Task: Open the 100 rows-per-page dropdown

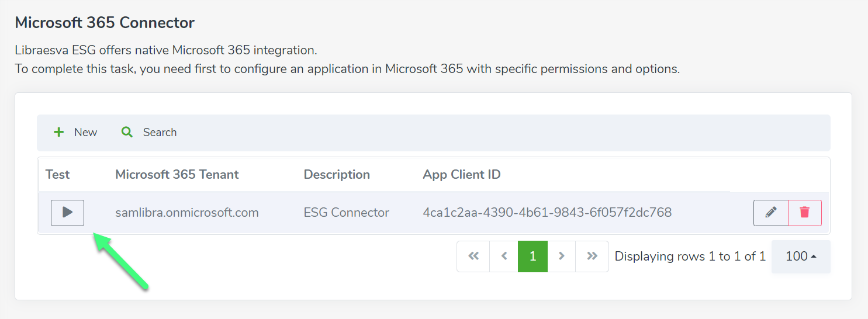Action: pos(801,256)
